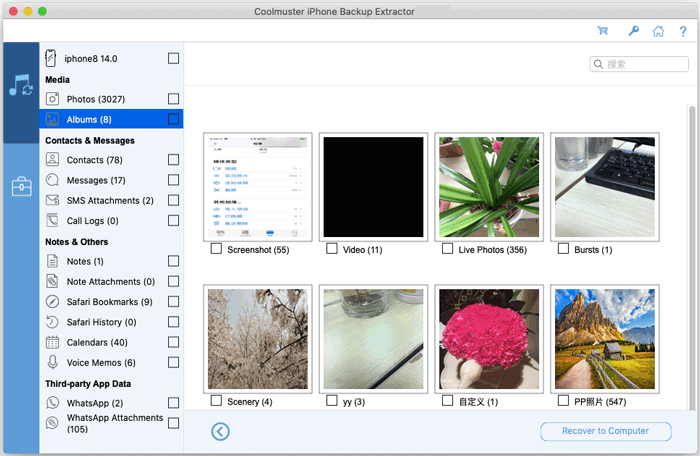This screenshot has width=700, height=456.
Task: Open WhatsApp Attachments (105) category
Action: (115, 423)
